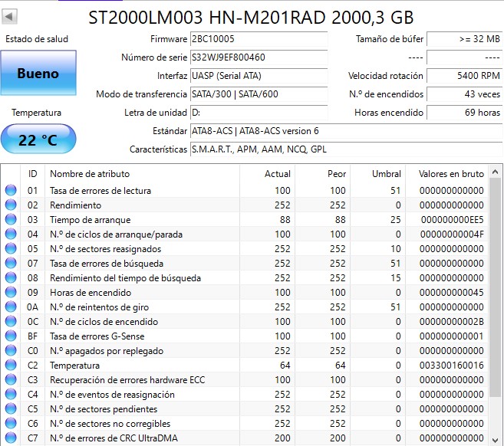Click the scrollbar down arrow of attribute list

tap(495, 439)
